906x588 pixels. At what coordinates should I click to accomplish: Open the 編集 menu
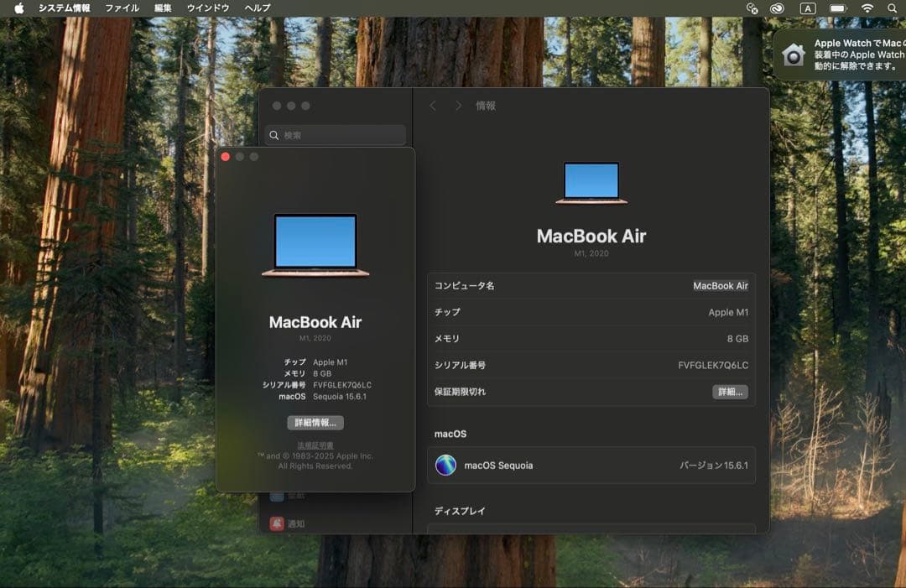click(161, 8)
